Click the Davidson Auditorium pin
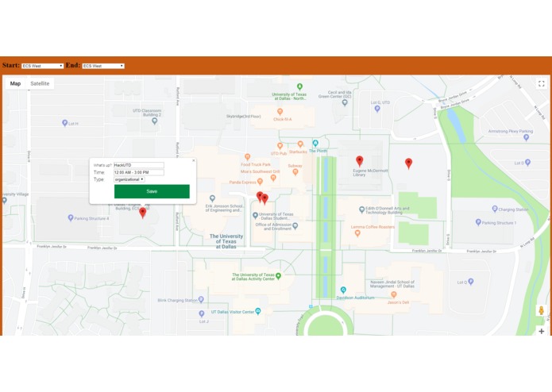This screenshot has height=392, width=552. (x=343, y=290)
